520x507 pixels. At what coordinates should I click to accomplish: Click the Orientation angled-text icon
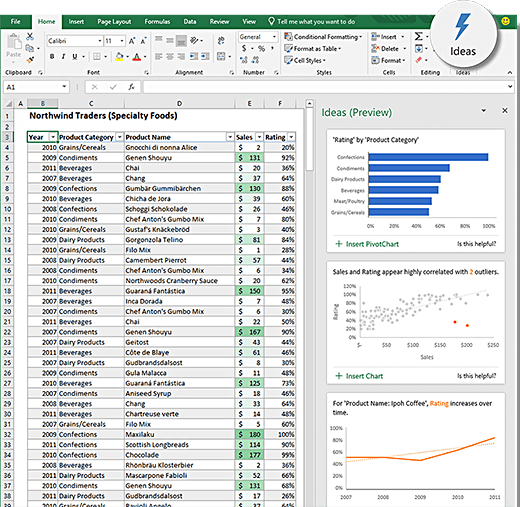[194, 40]
